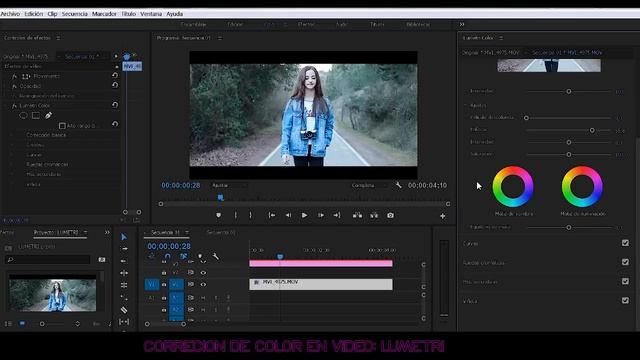
Task: Toggle the V1 track lock
Action: click(164, 284)
